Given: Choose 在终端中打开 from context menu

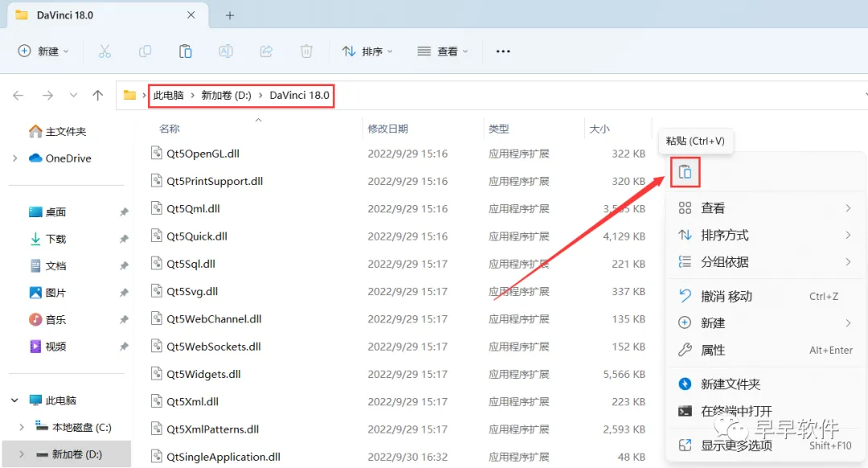Looking at the screenshot, I should (766, 411).
